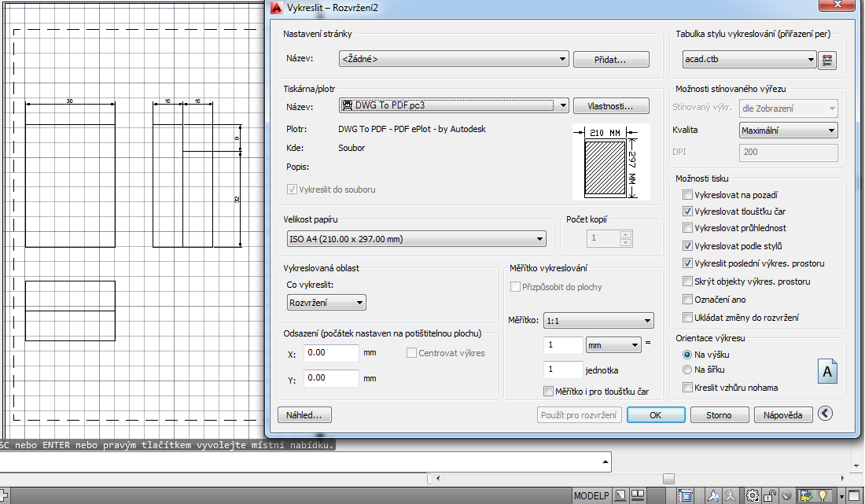Click the annotation scale icon in status bar
865x504 pixels.
[714, 495]
